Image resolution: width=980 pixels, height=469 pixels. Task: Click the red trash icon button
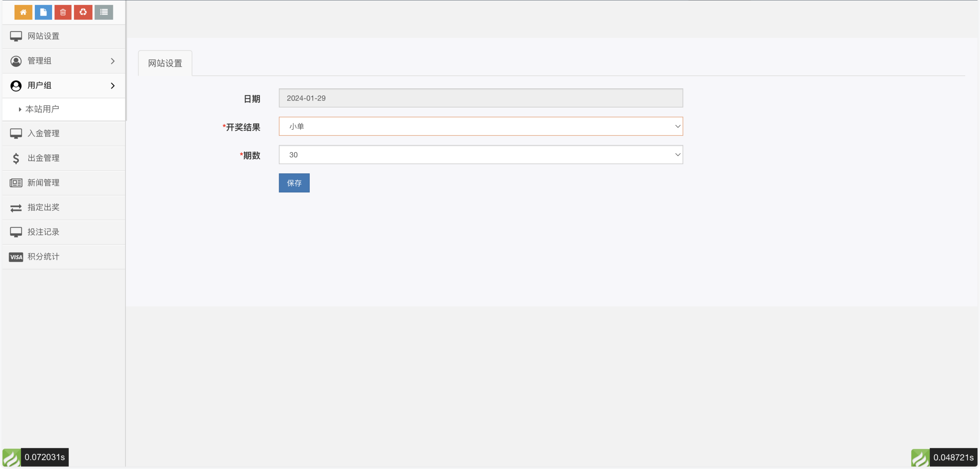63,12
